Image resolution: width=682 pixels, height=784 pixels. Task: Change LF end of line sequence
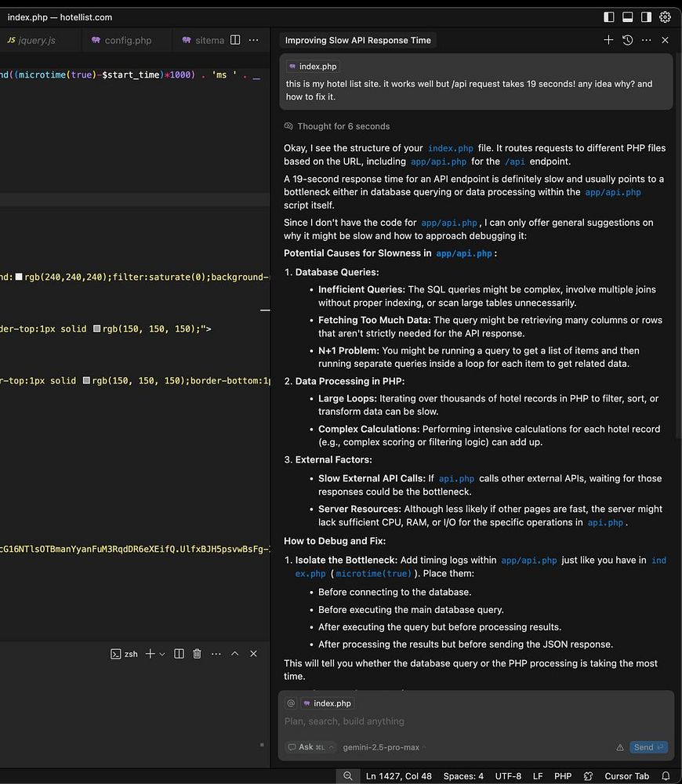[538, 776]
